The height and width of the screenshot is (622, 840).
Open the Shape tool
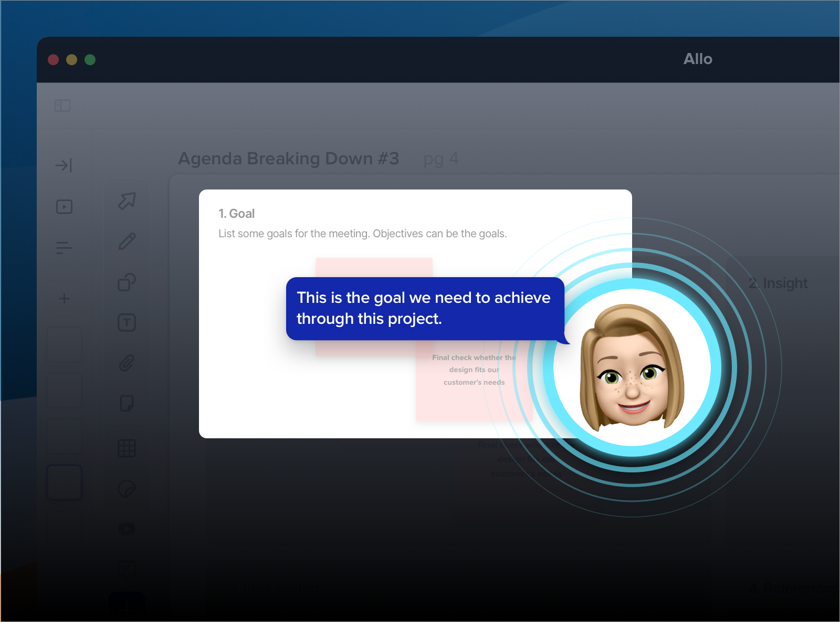coord(127,282)
